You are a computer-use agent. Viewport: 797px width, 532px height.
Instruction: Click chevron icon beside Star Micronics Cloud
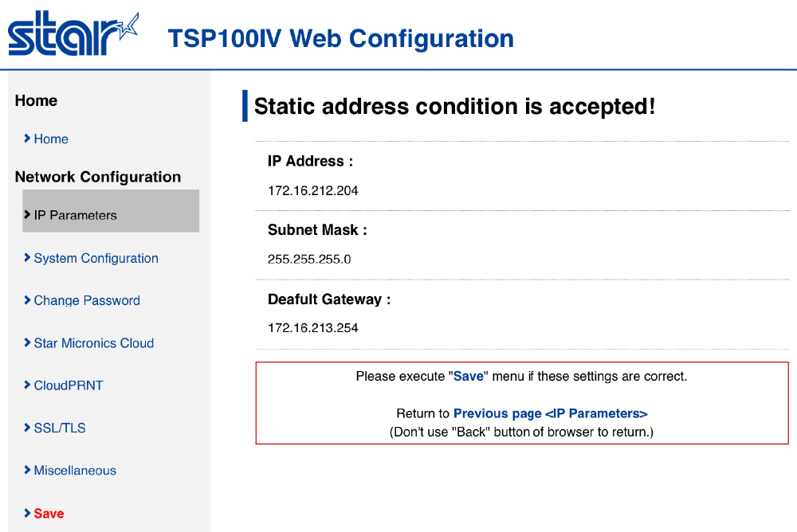pos(28,343)
